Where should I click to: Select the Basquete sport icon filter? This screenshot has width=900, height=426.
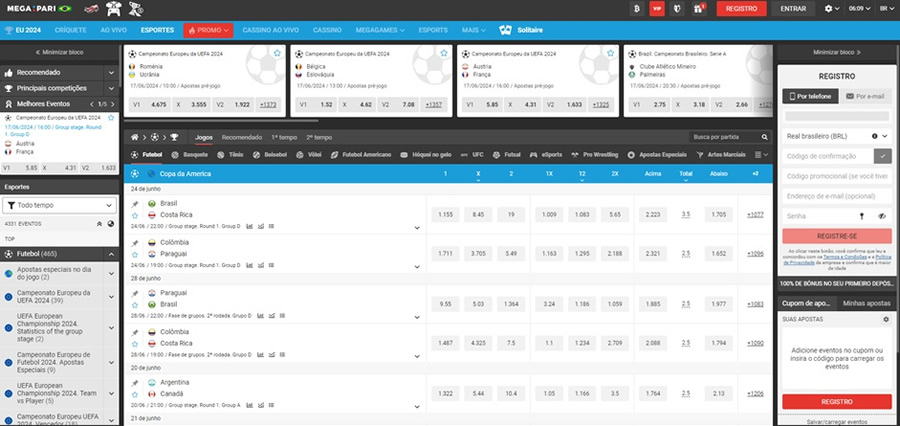click(190, 155)
